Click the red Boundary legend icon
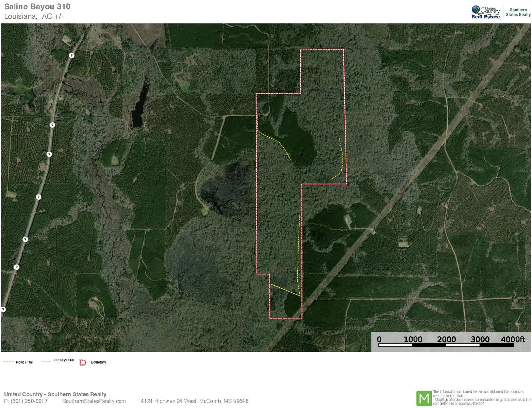This screenshot has width=532, height=408. pos(82,362)
